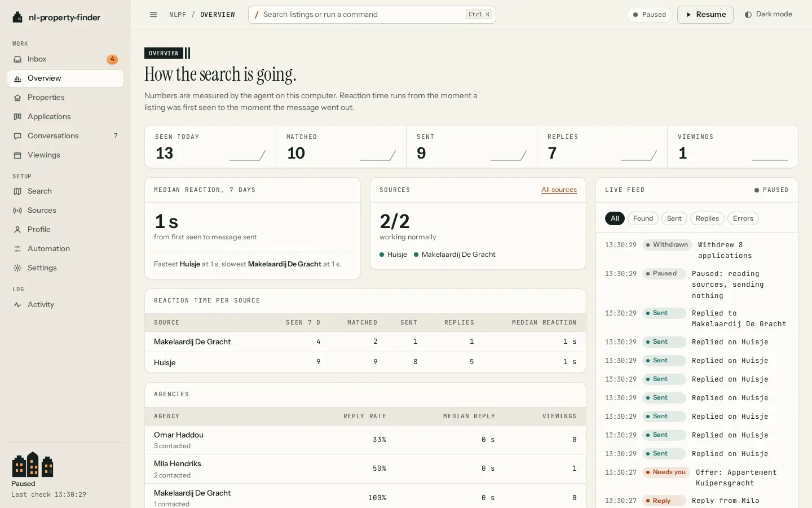The width and height of the screenshot is (812, 508).
Task: Open the Needs you Kuipersgracht offer entry
Action: 697,478
